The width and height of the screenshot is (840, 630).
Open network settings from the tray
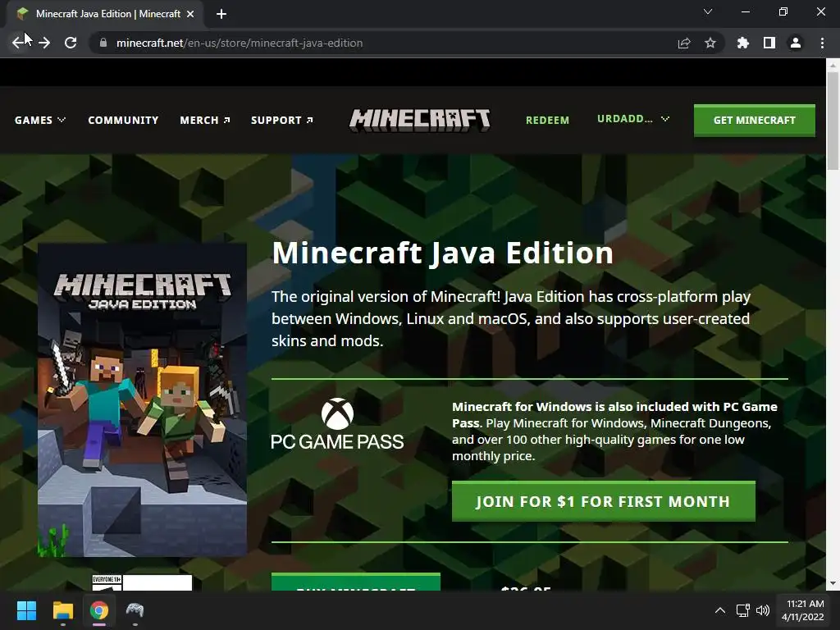pyautogui.click(x=742, y=610)
